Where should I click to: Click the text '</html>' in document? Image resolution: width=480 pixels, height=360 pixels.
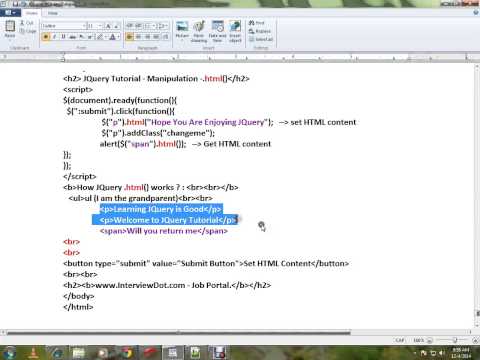click(78, 307)
